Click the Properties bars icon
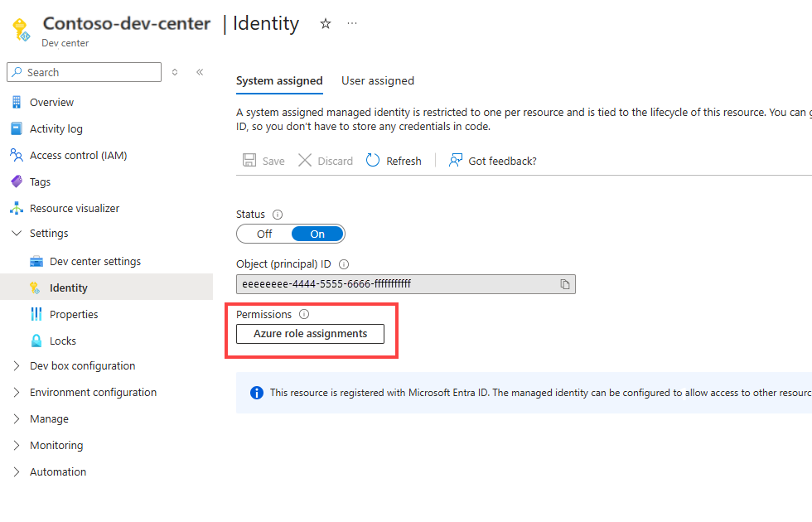The image size is (812, 522). pyautogui.click(x=36, y=314)
